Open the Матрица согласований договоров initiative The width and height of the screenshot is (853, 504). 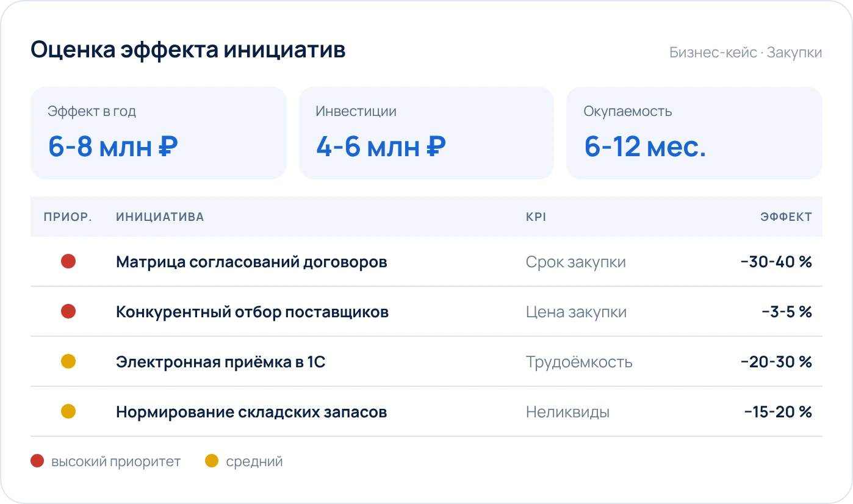click(251, 262)
